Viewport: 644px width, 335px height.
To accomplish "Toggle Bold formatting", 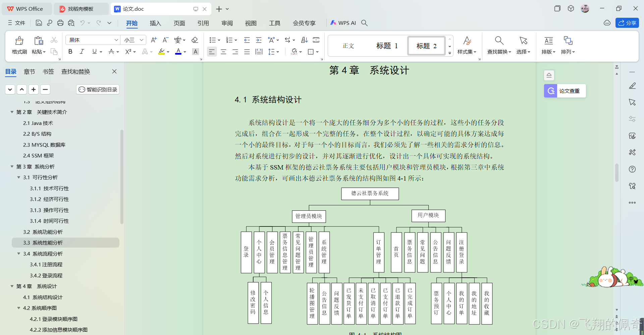I will point(70,52).
